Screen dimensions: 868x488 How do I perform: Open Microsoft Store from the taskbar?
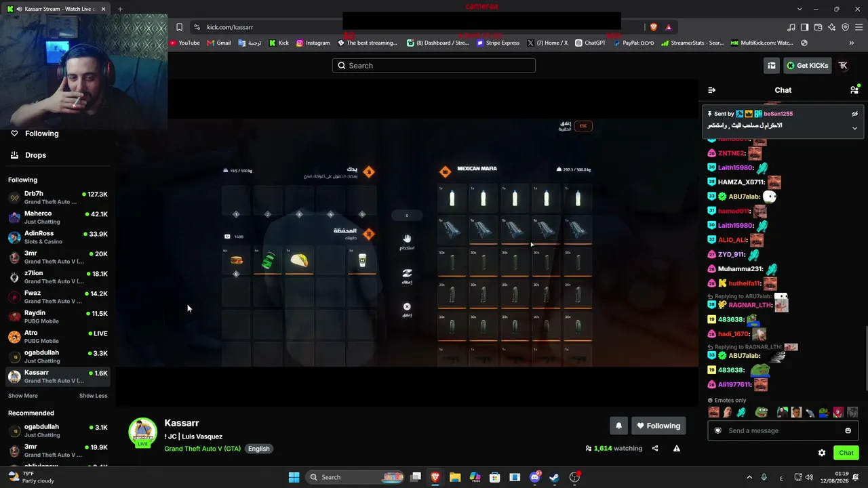click(495, 477)
